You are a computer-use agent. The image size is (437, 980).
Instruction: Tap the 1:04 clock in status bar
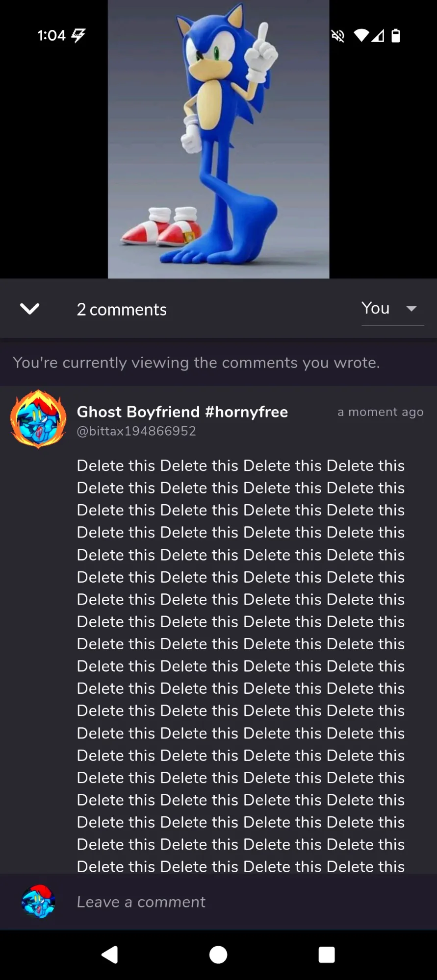click(51, 35)
